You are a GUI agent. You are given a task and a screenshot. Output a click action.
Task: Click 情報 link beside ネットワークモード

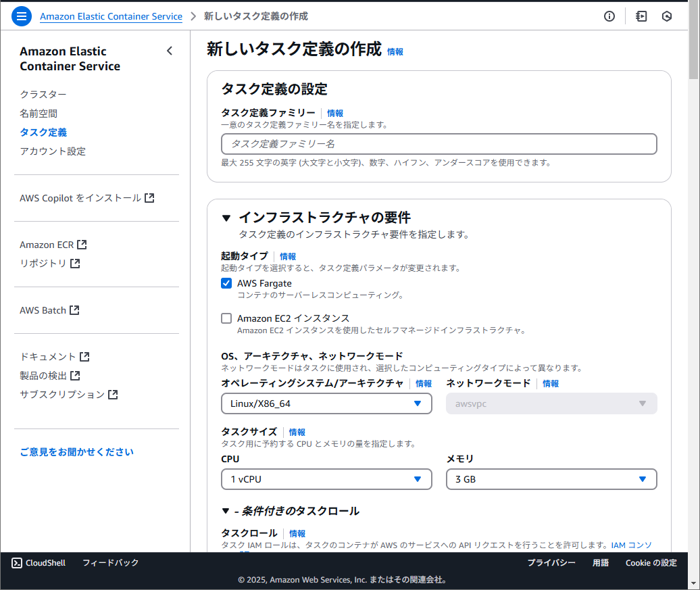(551, 384)
